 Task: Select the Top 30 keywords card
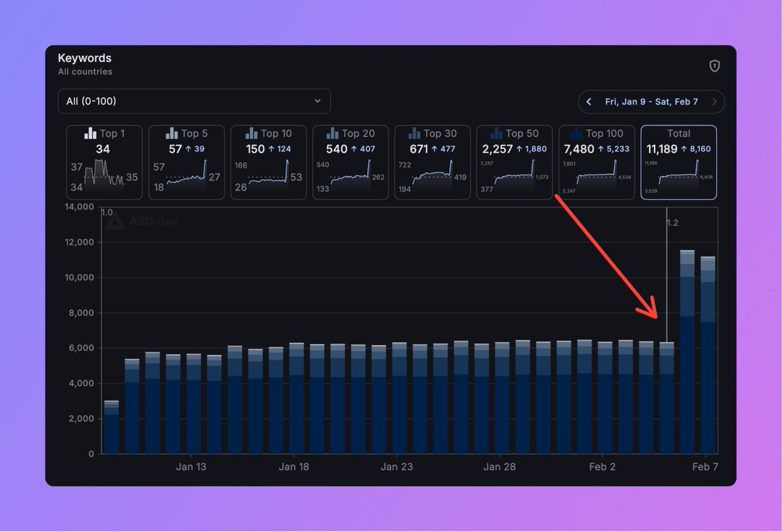click(x=433, y=162)
